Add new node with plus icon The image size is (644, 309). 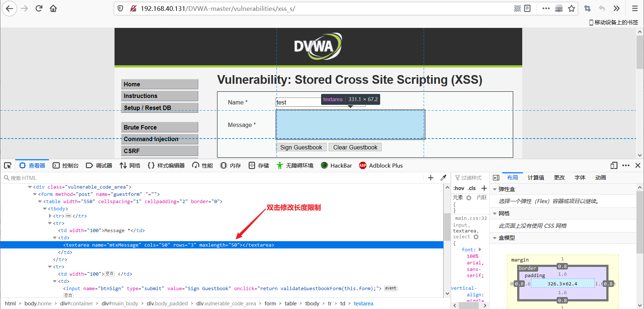coord(431,178)
